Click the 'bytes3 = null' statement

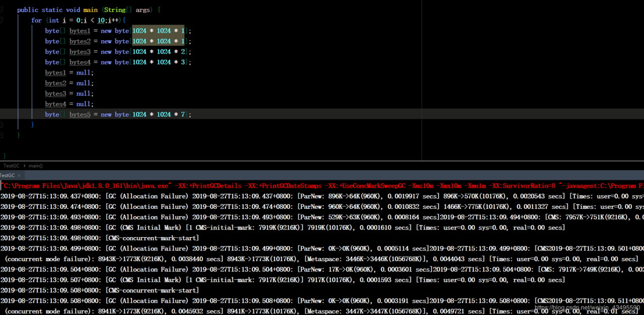coord(69,94)
